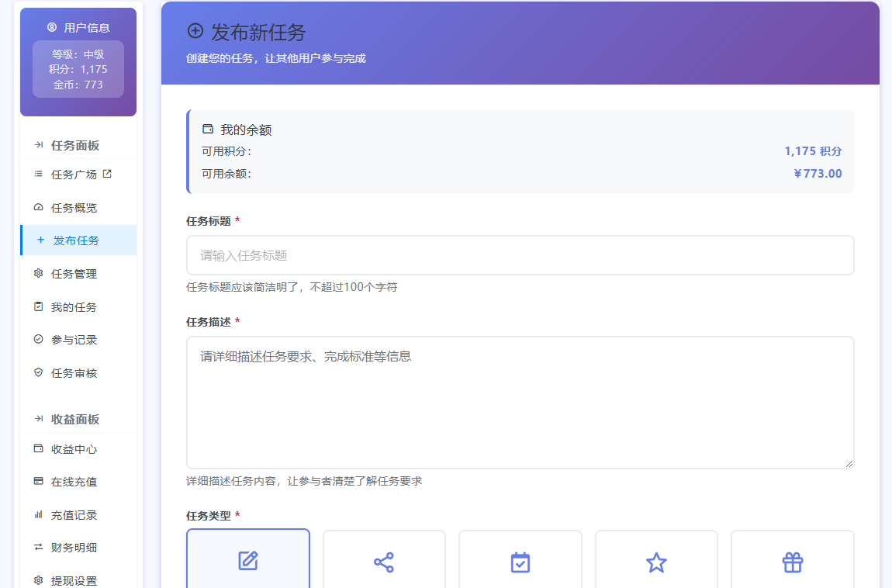Click the 任务标题 title input field
The width and height of the screenshot is (892, 588).
pos(520,255)
